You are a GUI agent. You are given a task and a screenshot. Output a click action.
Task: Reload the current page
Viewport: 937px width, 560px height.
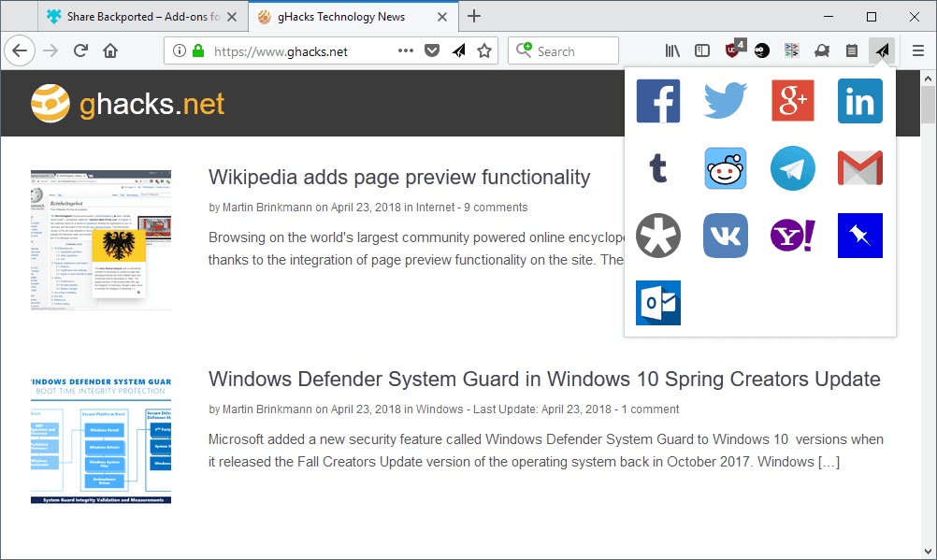[x=80, y=50]
